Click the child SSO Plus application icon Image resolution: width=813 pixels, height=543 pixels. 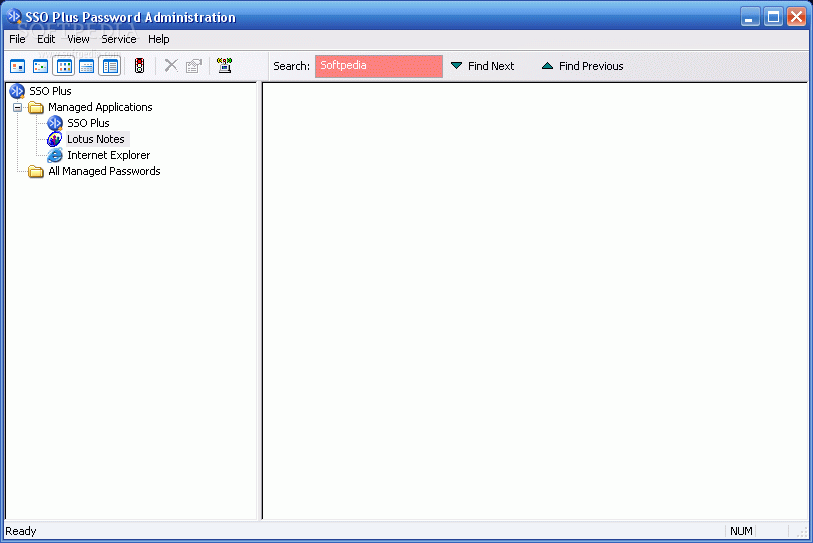point(54,123)
